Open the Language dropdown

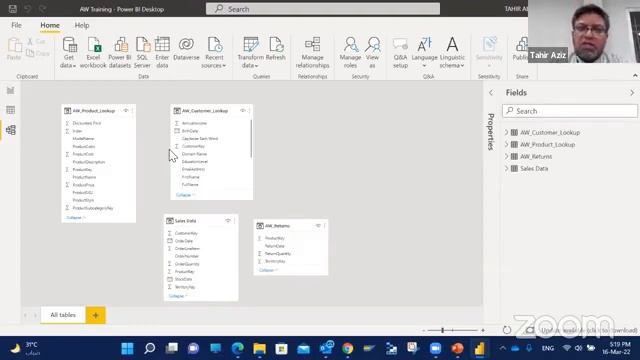click(x=424, y=53)
